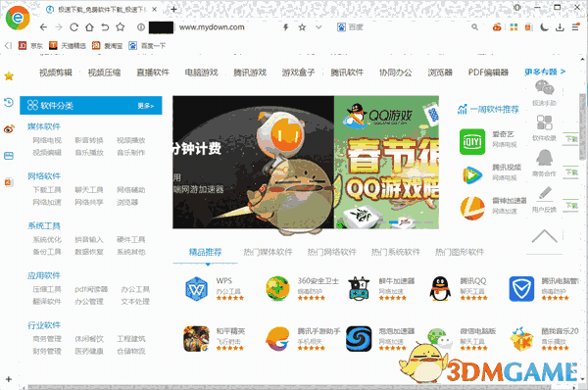Viewport: 588px width, 390px height.
Task: Open the WPS app icon
Action: [197, 289]
